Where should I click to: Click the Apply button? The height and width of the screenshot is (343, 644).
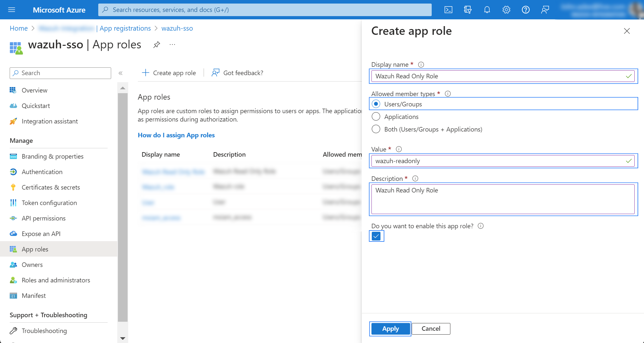390,328
